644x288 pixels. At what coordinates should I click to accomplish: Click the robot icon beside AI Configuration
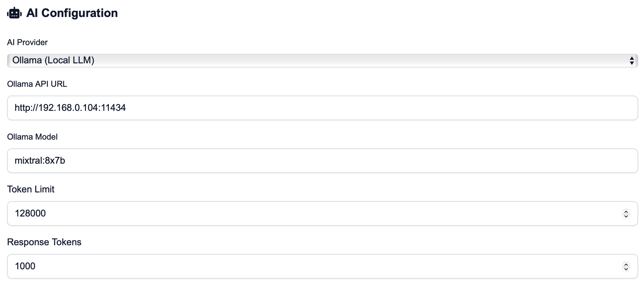(x=14, y=13)
